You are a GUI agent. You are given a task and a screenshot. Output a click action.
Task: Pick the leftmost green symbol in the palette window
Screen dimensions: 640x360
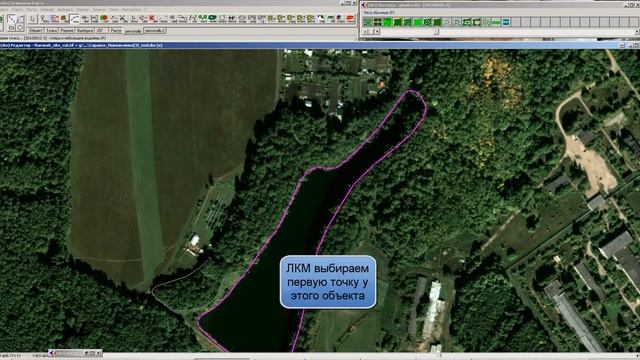368,22
